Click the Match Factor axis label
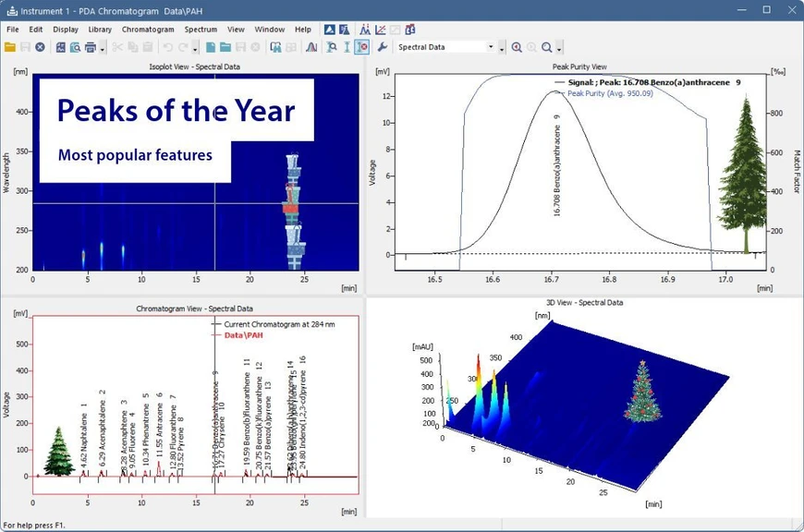 coord(797,171)
